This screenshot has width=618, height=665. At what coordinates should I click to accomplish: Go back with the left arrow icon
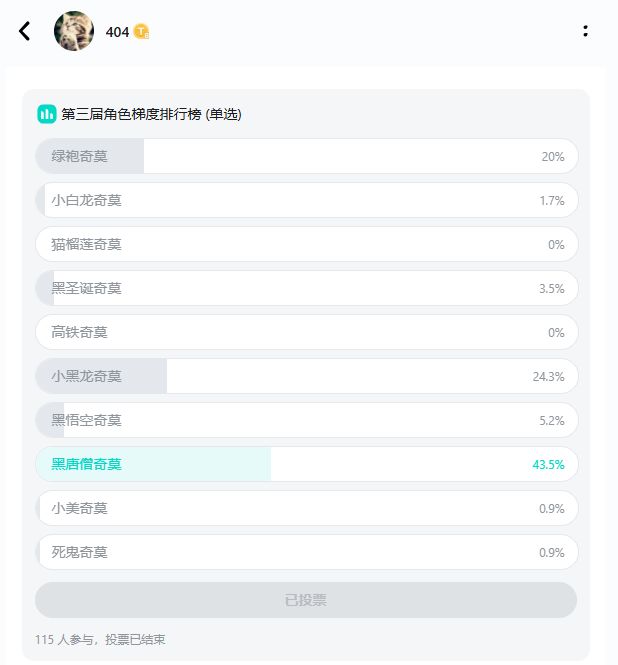click(25, 31)
